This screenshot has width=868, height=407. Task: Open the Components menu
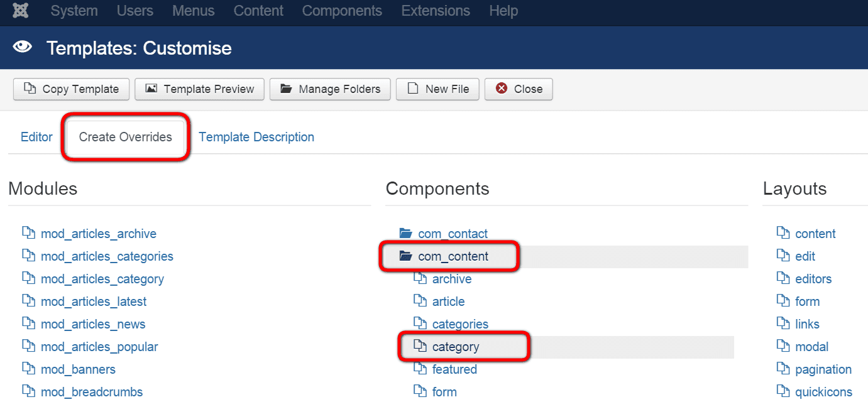(342, 11)
